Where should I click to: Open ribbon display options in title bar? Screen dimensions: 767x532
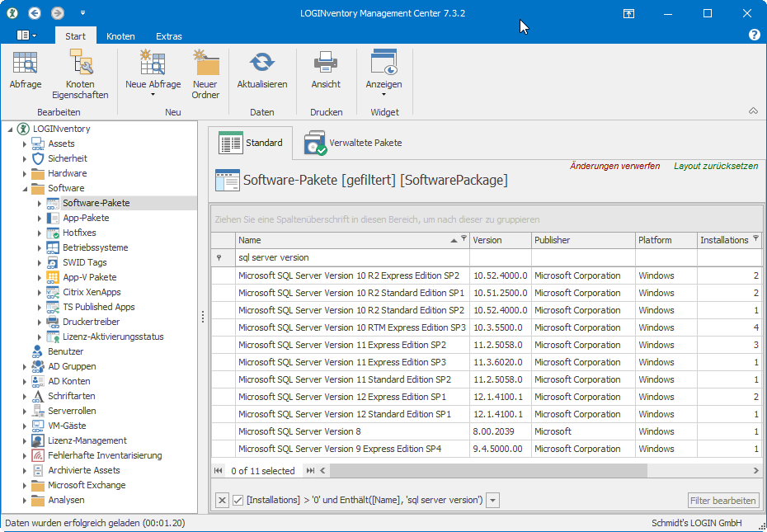click(x=628, y=13)
